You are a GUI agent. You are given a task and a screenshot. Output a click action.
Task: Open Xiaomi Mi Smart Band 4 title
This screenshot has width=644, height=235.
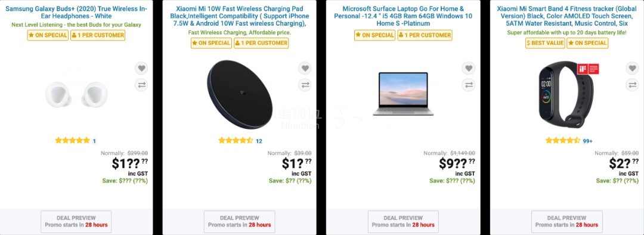567,16
